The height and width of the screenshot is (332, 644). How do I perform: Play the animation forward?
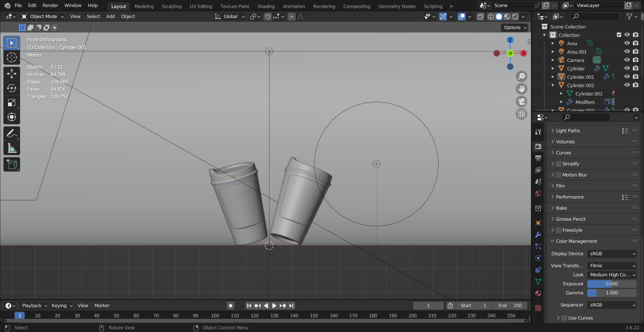pos(274,306)
